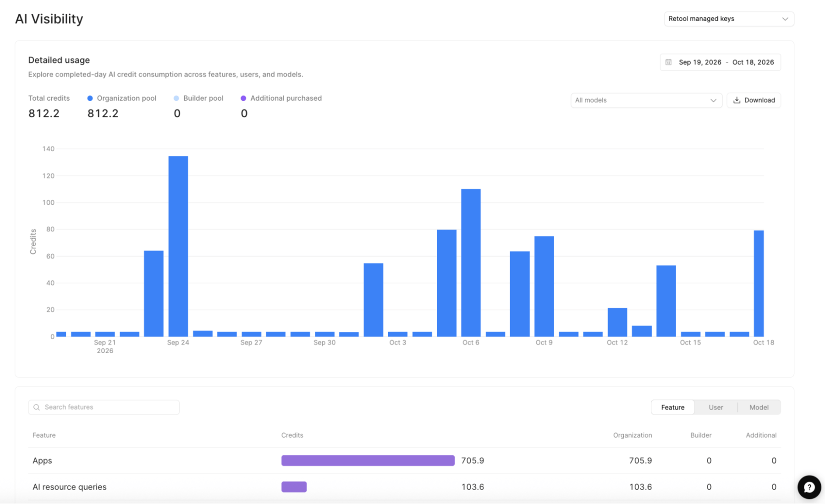Switch to the Feature tab
The width and height of the screenshot is (825, 504).
coord(673,407)
